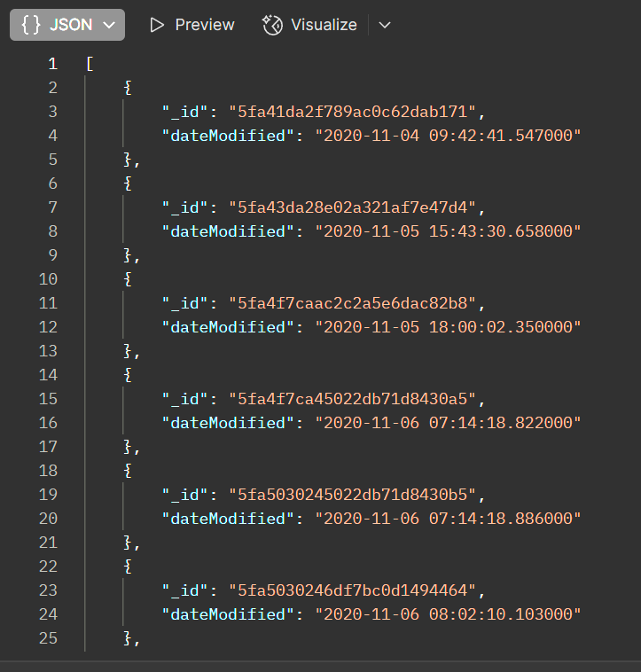Select line number 25 in the gutter
The width and height of the screenshot is (641, 672).
coord(48,638)
